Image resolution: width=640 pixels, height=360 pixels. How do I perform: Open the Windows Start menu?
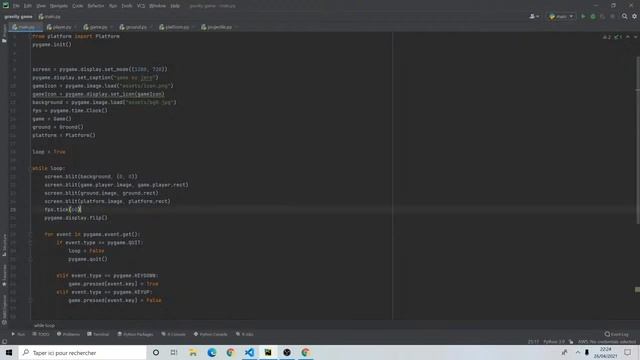(x=9, y=352)
